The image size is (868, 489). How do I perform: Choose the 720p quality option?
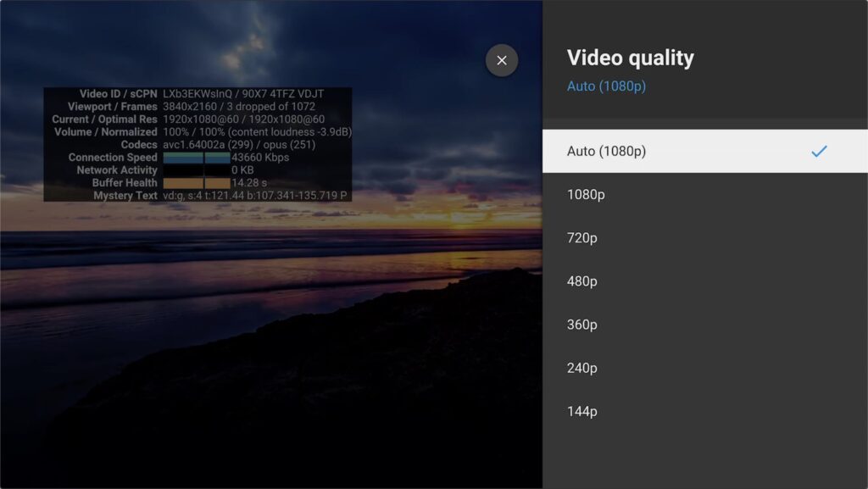582,238
